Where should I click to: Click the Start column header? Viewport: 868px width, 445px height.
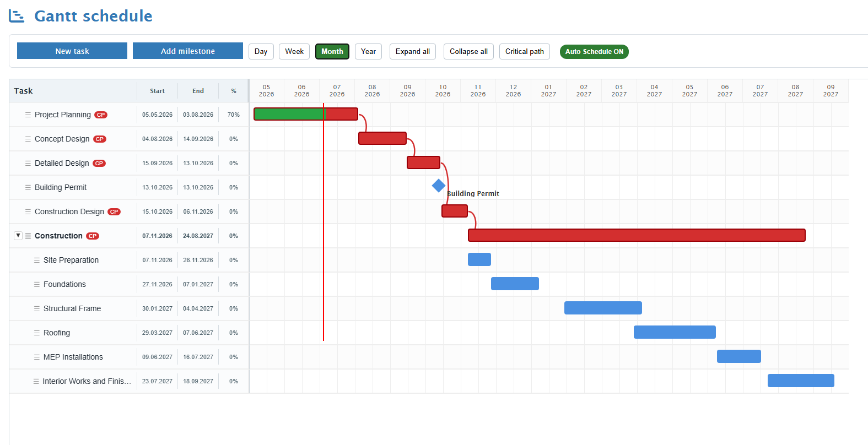tap(157, 91)
